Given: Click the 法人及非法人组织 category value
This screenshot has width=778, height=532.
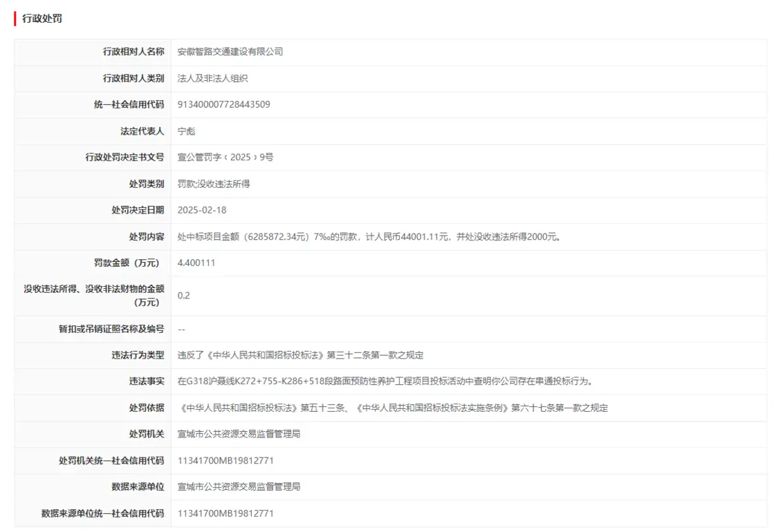Looking at the screenshot, I should [x=212, y=78].
